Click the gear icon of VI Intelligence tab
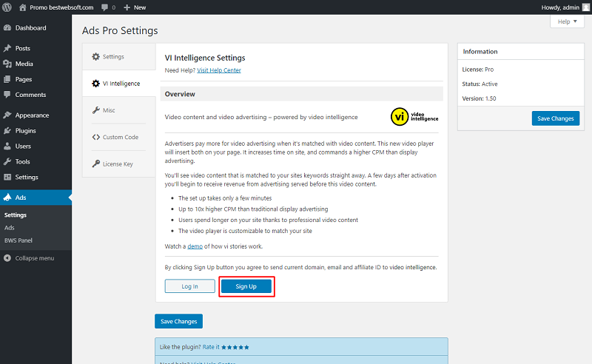 click(96, 84)
